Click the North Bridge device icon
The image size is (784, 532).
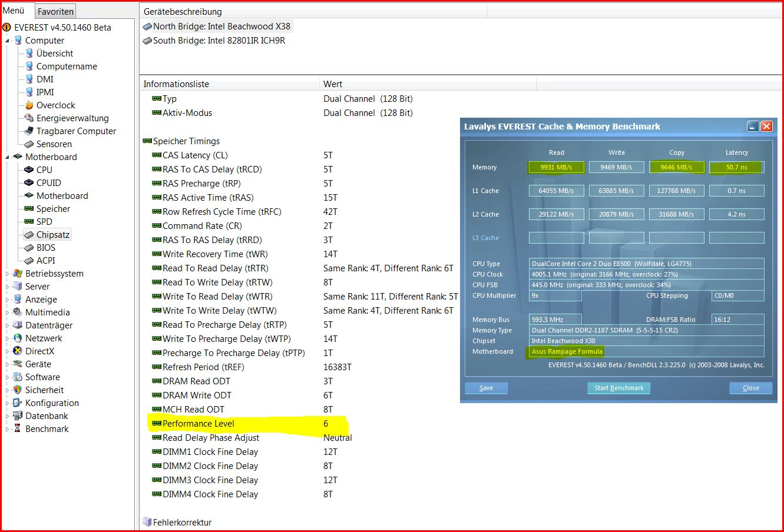[147, 26]
